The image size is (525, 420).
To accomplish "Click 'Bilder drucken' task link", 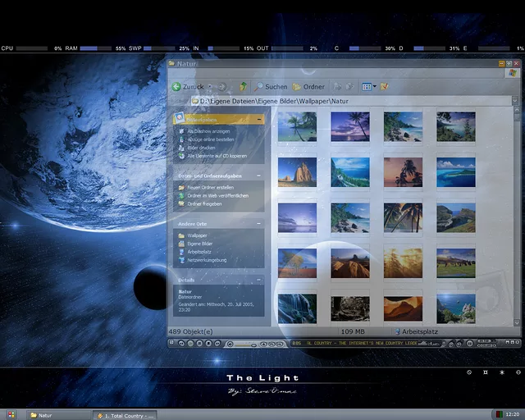I will (x=203, y=148).
